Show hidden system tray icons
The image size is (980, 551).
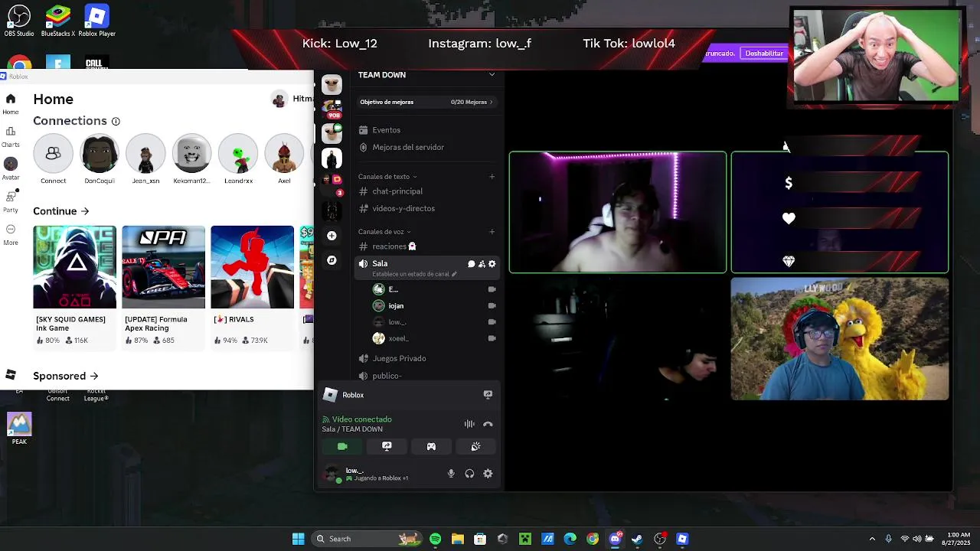[x=872, y=539]
